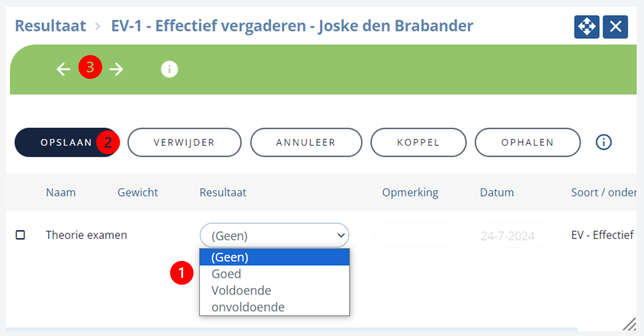Tick the Theorie examen row checkbox
The image size is (644, 336).
click(20, 235)
